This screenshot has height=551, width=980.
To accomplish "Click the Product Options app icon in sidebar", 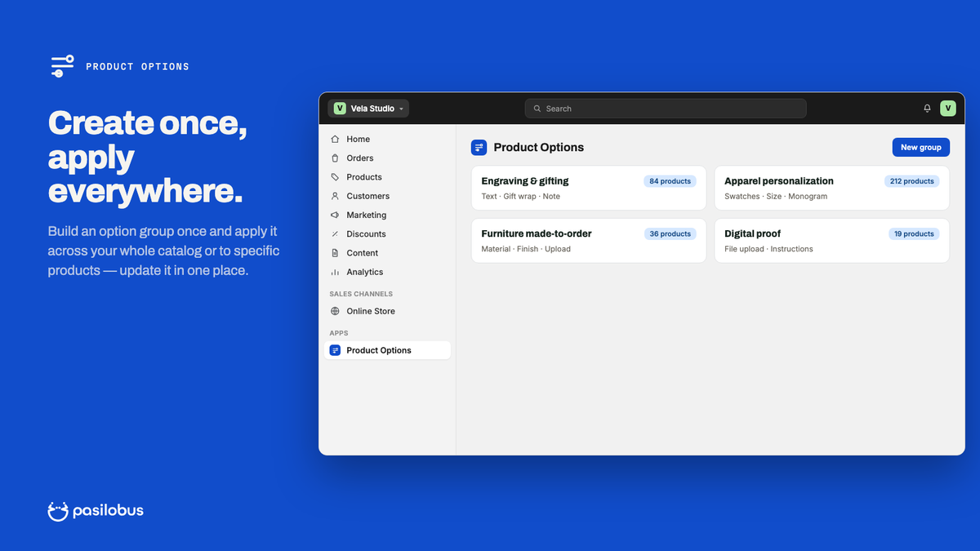I will tap(335, 350).
